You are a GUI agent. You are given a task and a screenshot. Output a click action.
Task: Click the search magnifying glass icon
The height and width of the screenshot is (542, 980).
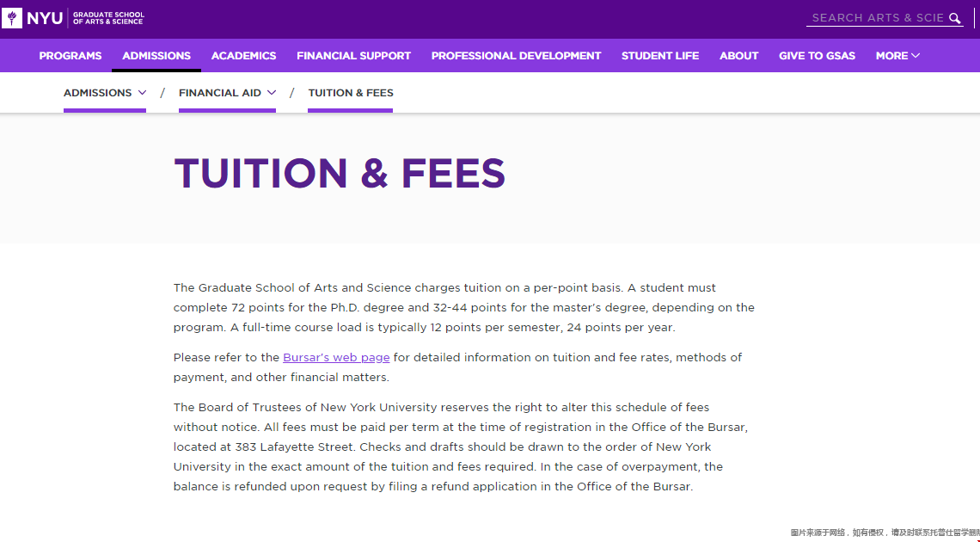(954, 18)
